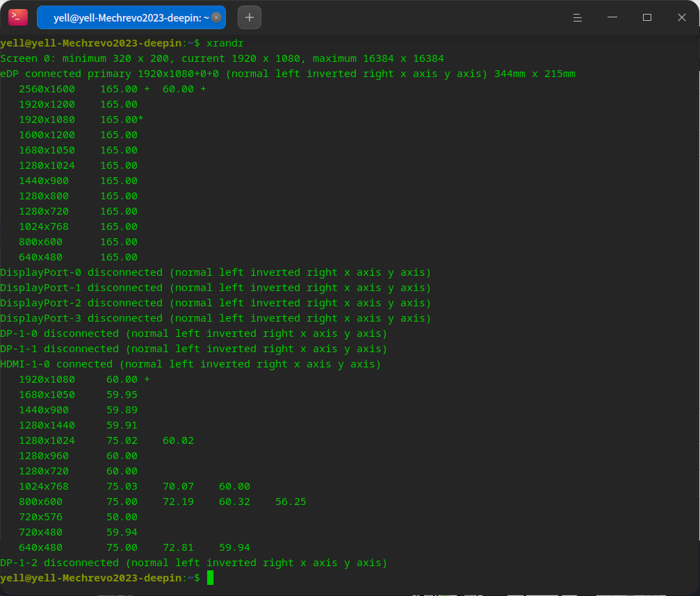The height and width of the screenshot is (596, 700).
Task: Click the 1920x1080 165.00* mode entry
Action: [81, 119]
